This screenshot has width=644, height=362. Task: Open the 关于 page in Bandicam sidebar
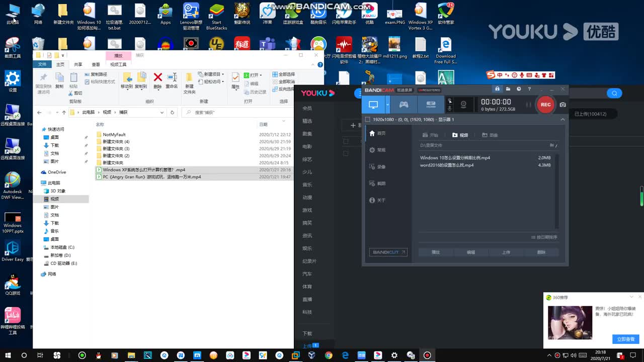(378, 200)
